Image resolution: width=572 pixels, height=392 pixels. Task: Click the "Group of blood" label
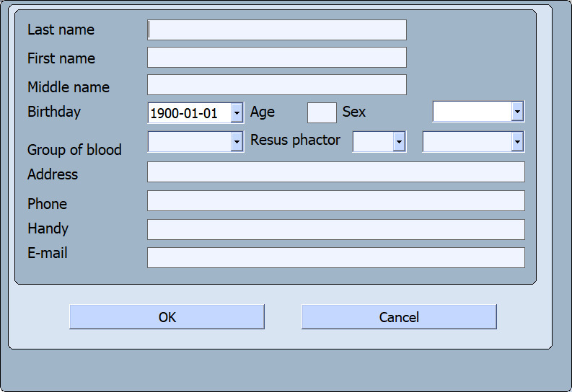(74, 150)
